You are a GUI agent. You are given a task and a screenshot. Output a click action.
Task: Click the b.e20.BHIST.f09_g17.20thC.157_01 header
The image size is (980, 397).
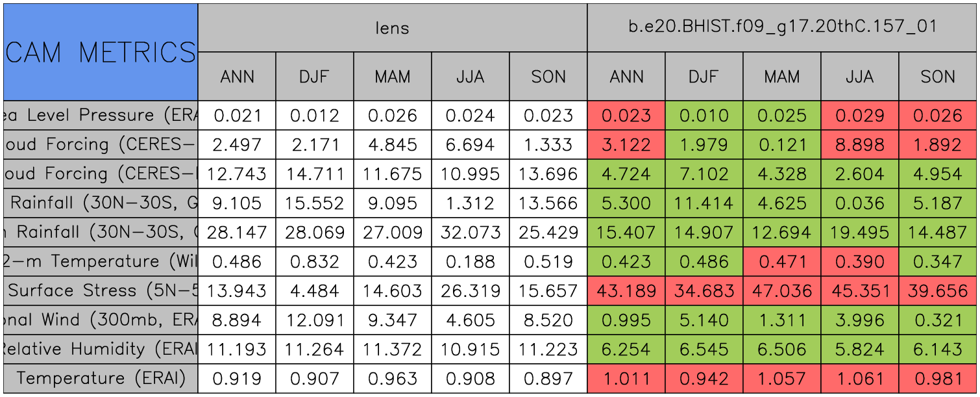782,28
